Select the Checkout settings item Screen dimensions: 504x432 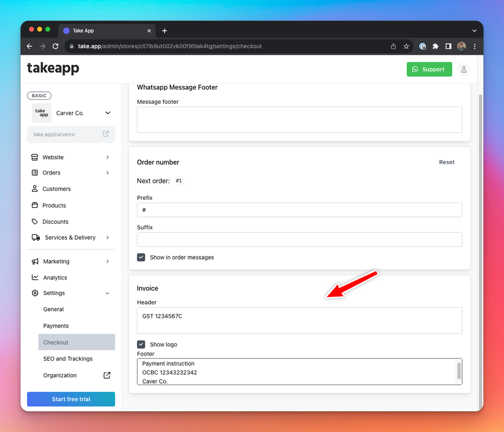77,342
